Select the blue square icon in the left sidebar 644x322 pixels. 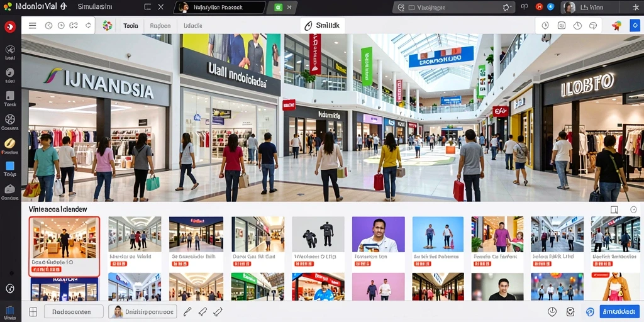point(10,166)
